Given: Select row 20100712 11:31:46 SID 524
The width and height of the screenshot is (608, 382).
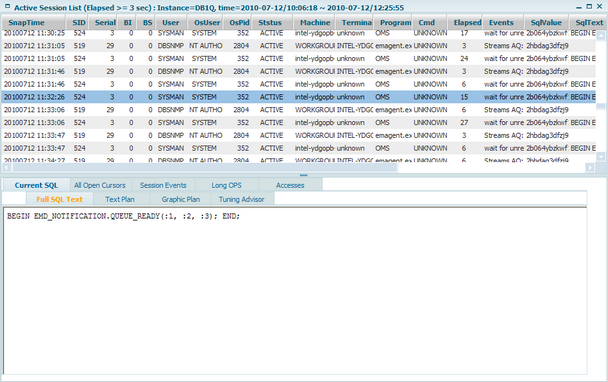Looking at the screenshot, I should pos(299,84).
